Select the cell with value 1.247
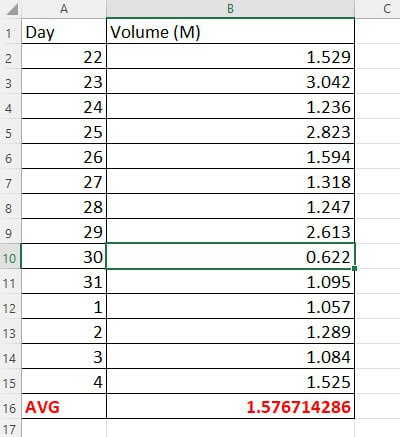Screen dimensions: 400x437 pyautogui.click(x=230, y=206)
